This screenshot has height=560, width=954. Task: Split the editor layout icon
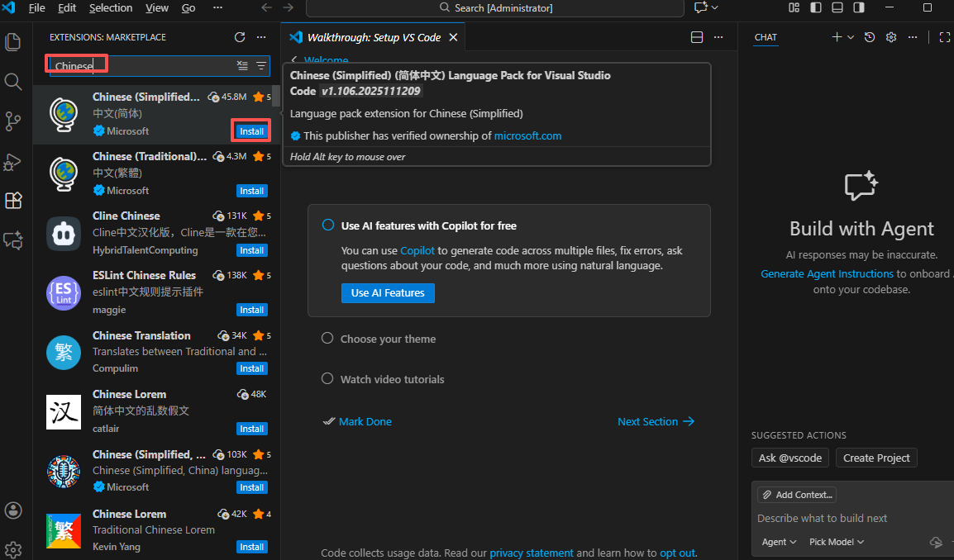(697, 37)
